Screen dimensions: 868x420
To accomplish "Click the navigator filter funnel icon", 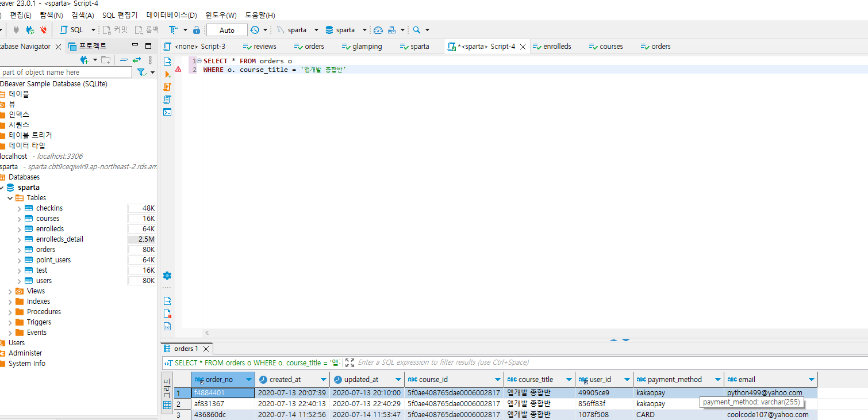I will pos(141,72).
